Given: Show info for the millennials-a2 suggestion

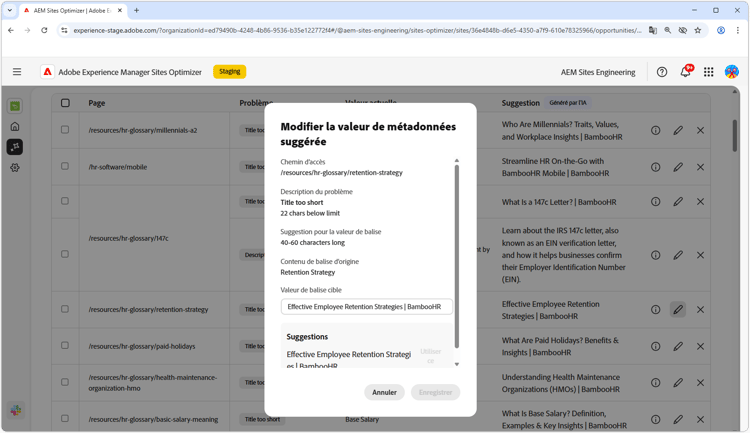Looking at the screenshot, I should pos(655,130).
